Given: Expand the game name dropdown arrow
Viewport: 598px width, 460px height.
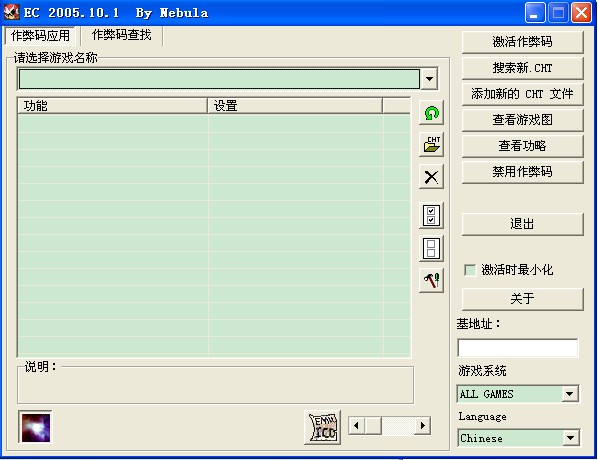Looking at the screenshot, I should [x=429, y=79].
